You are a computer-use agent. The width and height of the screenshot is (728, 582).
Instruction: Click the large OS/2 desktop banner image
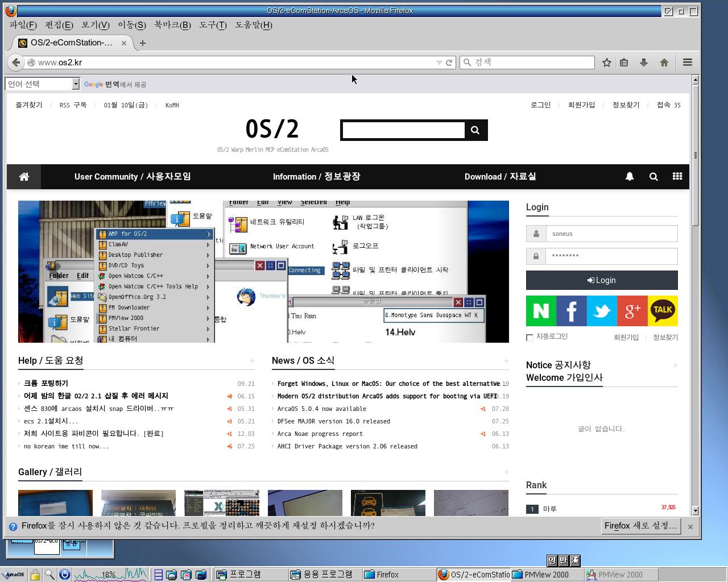click(x=263, y=272)
